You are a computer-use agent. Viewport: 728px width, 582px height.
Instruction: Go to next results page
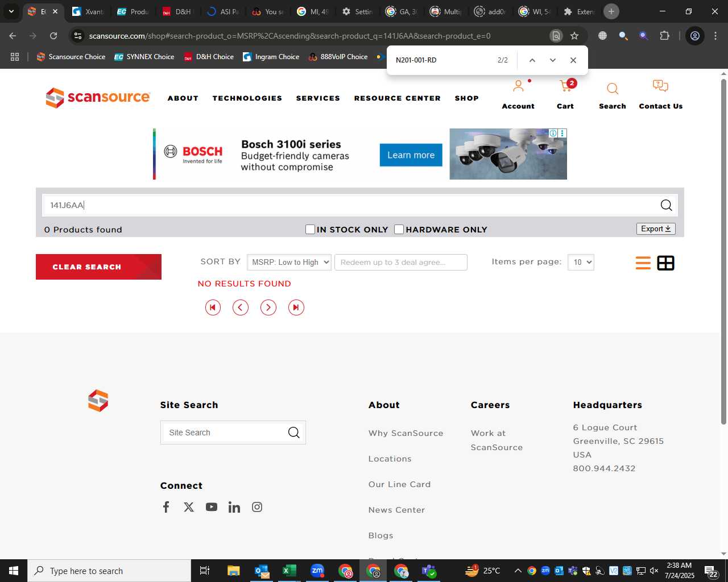[x=268, y=307]
